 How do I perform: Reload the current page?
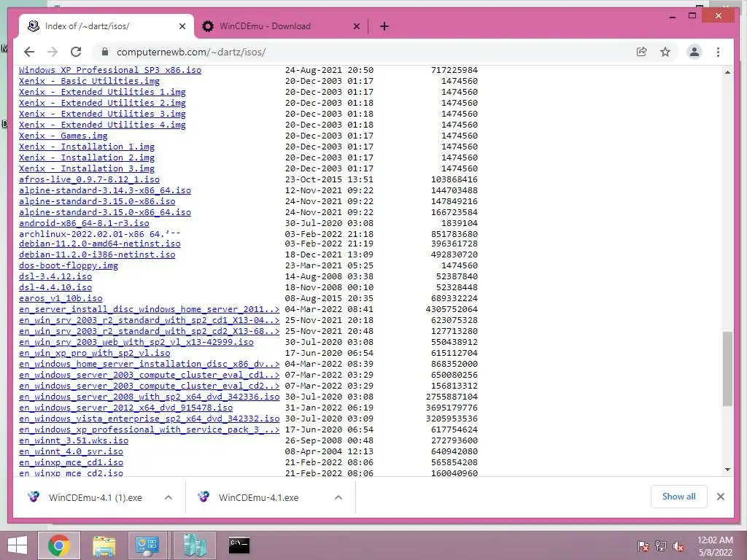(76, 52)
